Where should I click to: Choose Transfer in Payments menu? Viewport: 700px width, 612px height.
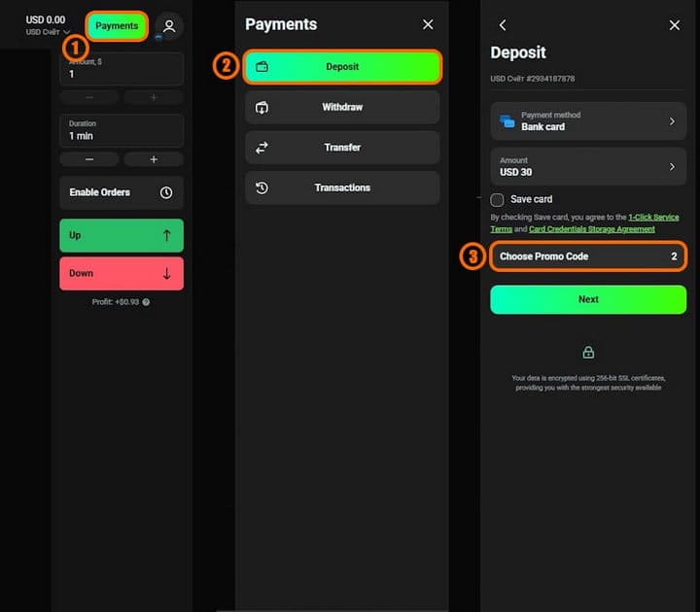coord(342,148)
